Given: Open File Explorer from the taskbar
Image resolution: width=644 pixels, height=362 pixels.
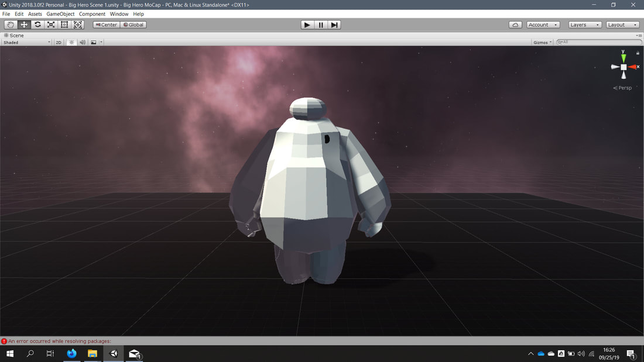Looking at the screenshot, I should click(x=93, y=353).
